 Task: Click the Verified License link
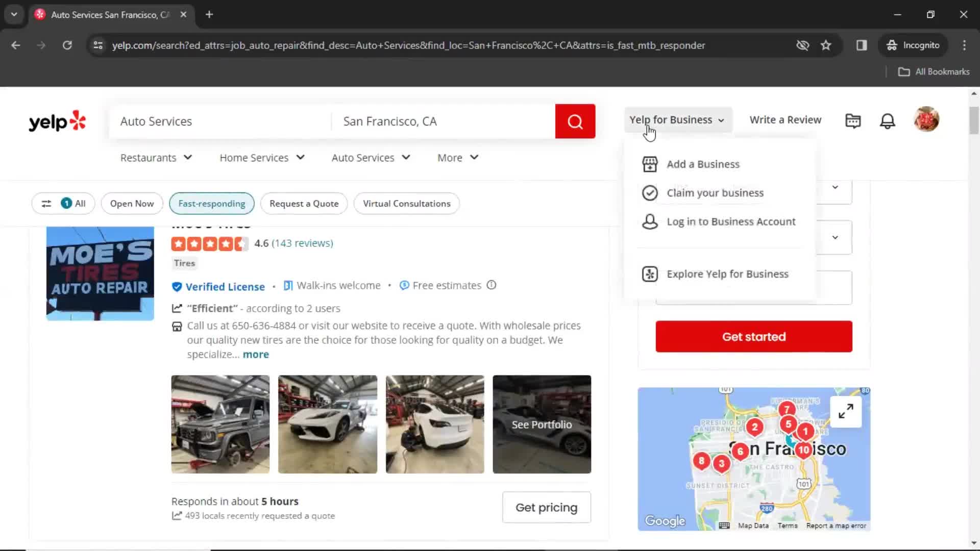[225, 287]
